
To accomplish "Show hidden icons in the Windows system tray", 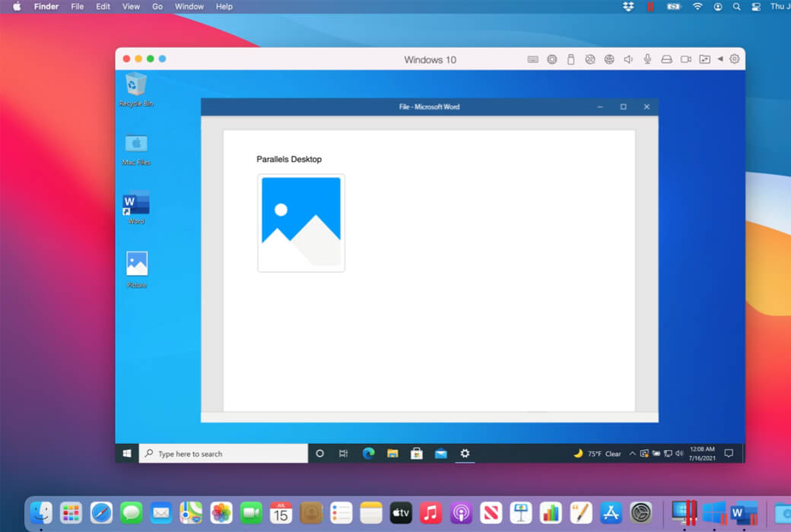I will [x=632, y=453].
